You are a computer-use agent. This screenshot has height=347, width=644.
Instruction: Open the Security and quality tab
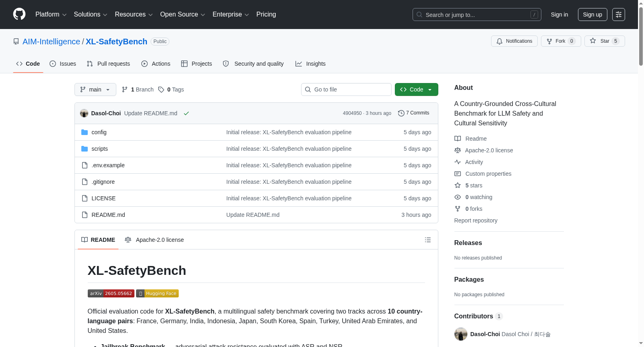(253, 64)
